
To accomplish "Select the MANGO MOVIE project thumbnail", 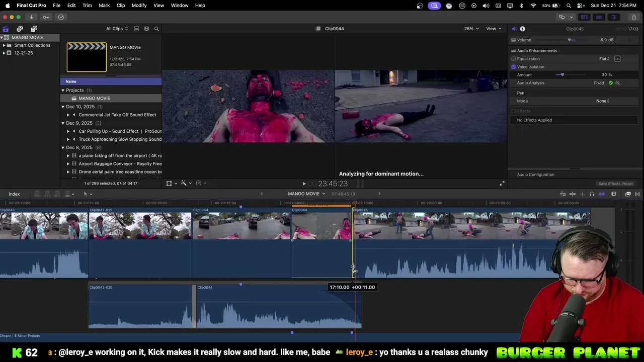I will [87, 57].
